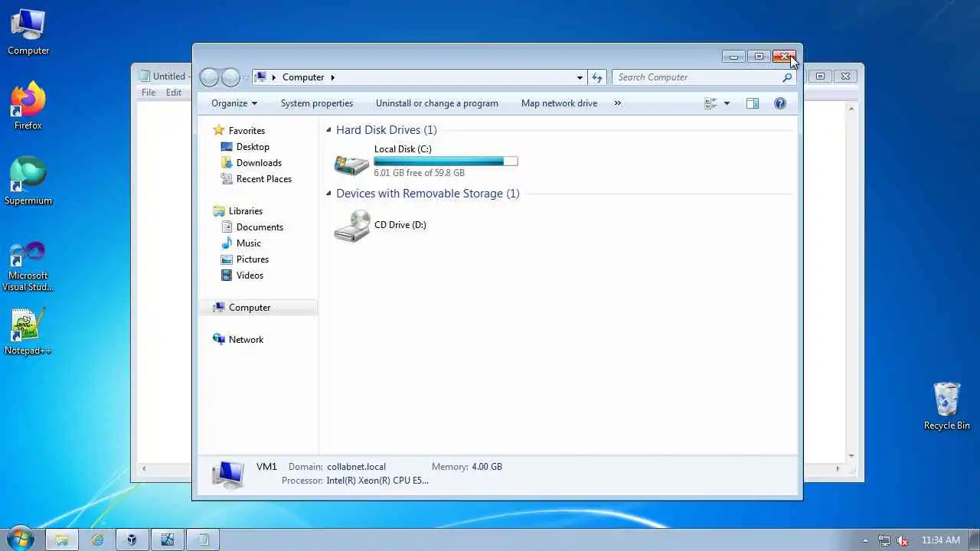The width and height of the screenshot is (980, 551).
Task: Click the Libraries icon in sidebar
Action: (219, 211)
